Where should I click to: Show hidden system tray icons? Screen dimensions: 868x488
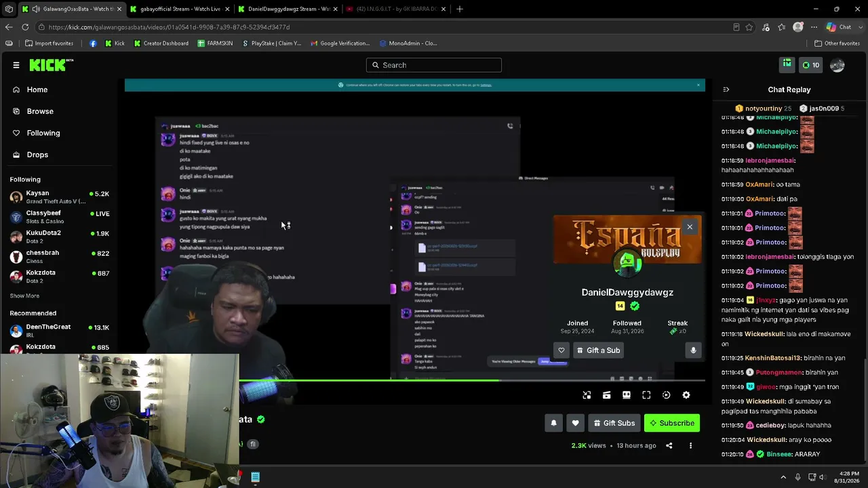coord(783,477)
